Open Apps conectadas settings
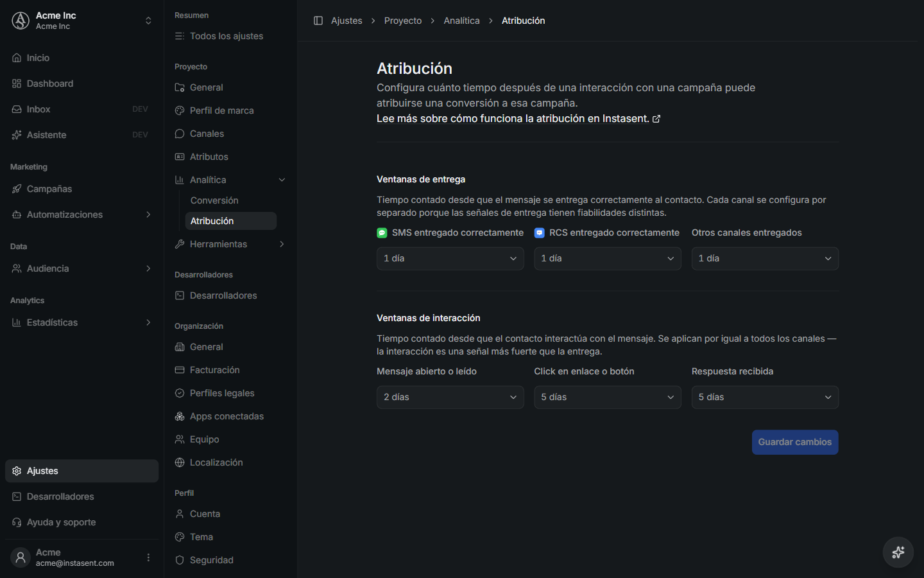The width and height of the screenshot is (924, 578). coord(227,416)
